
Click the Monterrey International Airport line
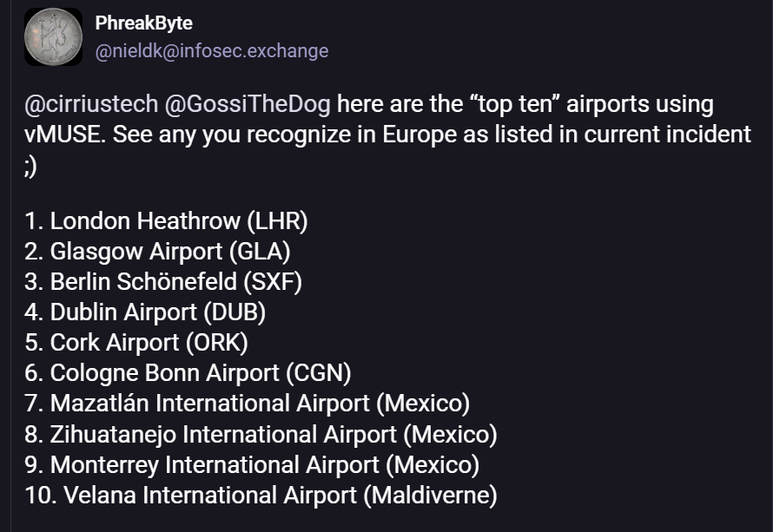click(252, 465)
